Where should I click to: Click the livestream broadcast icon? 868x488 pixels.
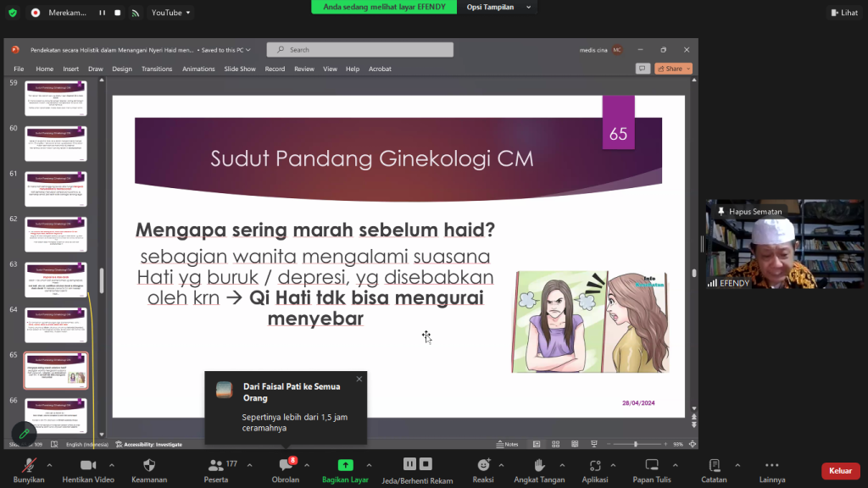[136, 13]
